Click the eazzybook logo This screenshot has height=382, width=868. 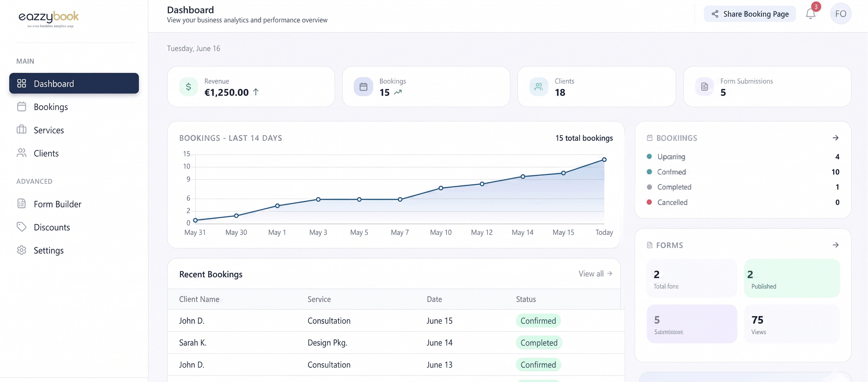coord(49,19)
